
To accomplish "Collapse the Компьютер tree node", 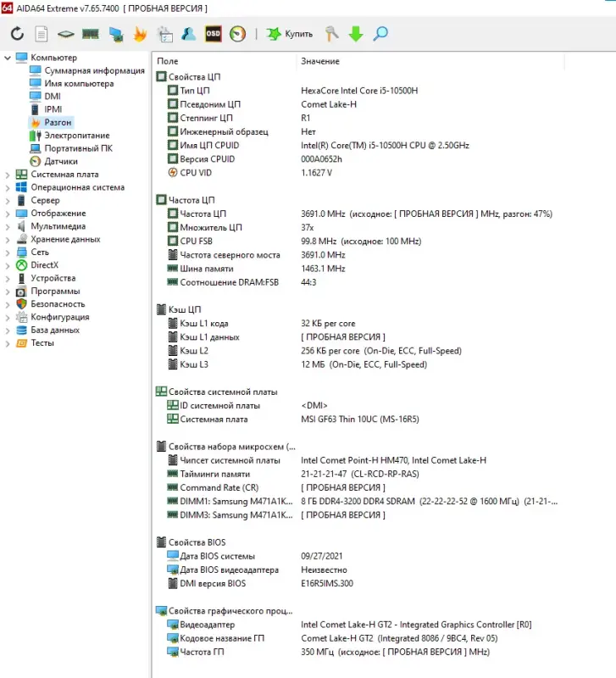I will 8,58.
